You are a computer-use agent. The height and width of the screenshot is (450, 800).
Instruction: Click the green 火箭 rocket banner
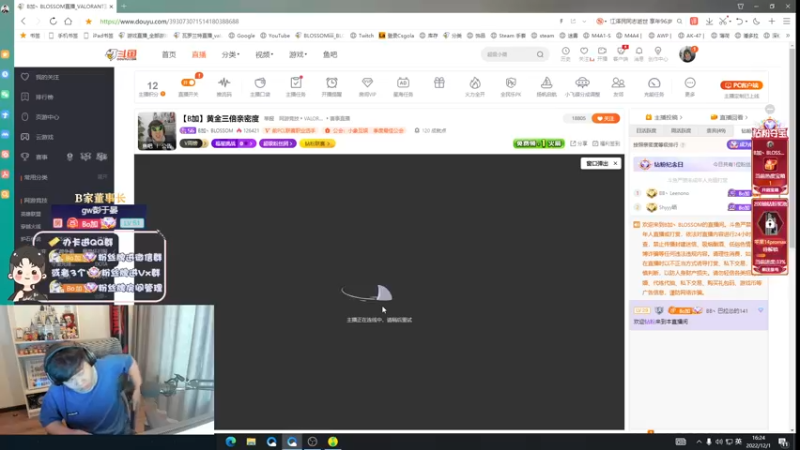538,144
